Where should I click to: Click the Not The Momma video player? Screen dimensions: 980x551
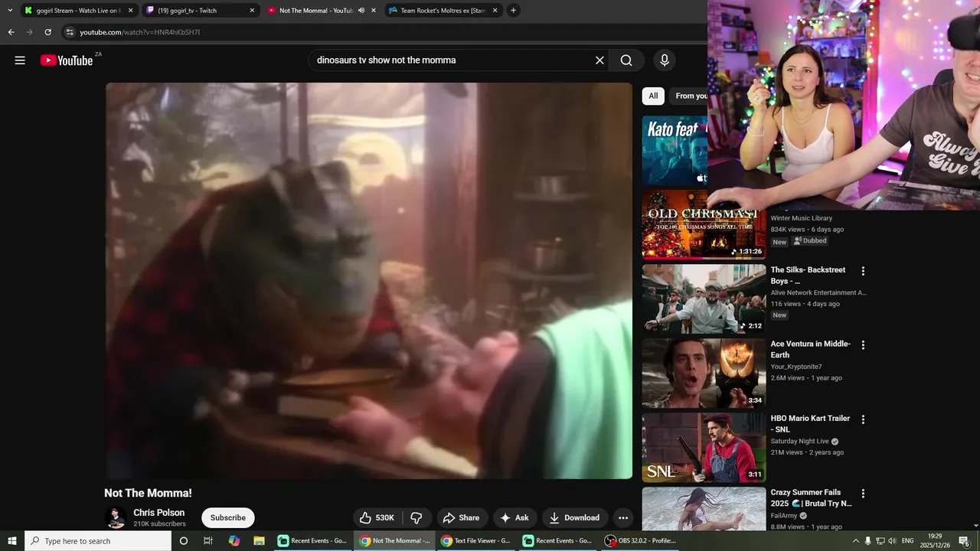click(x=369, y=281)
